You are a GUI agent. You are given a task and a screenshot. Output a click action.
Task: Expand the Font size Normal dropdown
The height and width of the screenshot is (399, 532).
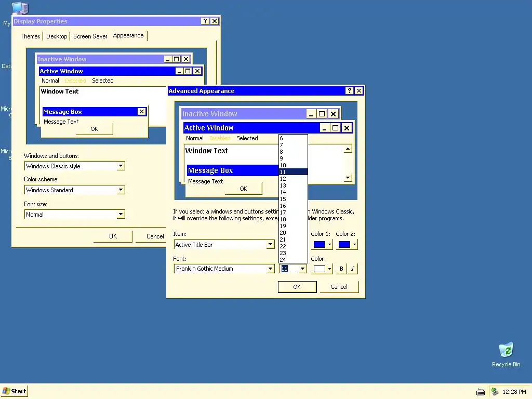[121, 214]
